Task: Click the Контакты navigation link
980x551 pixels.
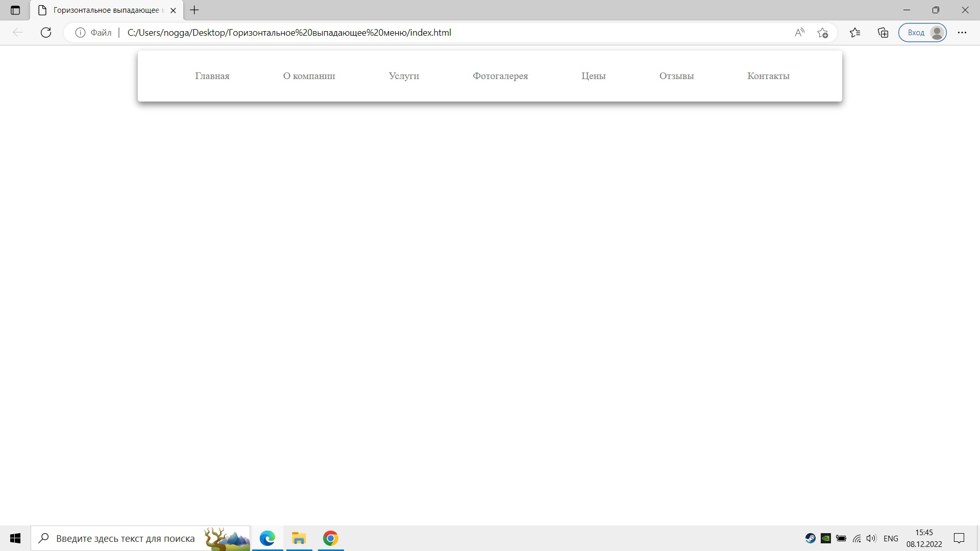Action: click(768, 76)
